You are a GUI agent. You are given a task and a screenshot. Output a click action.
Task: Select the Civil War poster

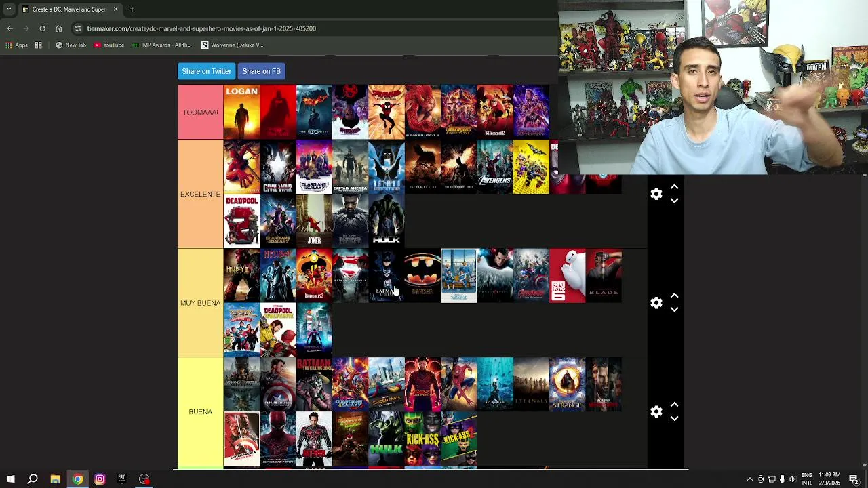(x=277, y=167)
